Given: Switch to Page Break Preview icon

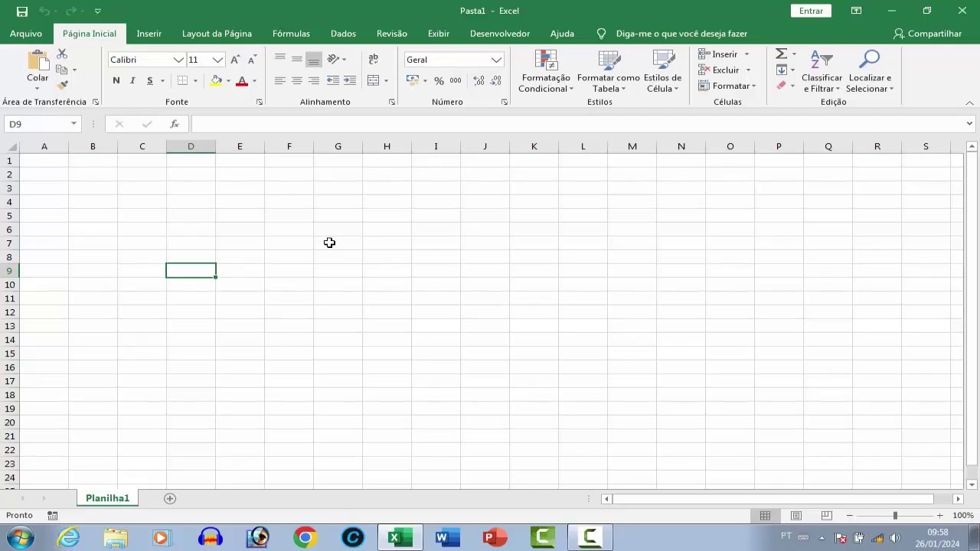Looking at the screenshot, I should tap(826, 516).
